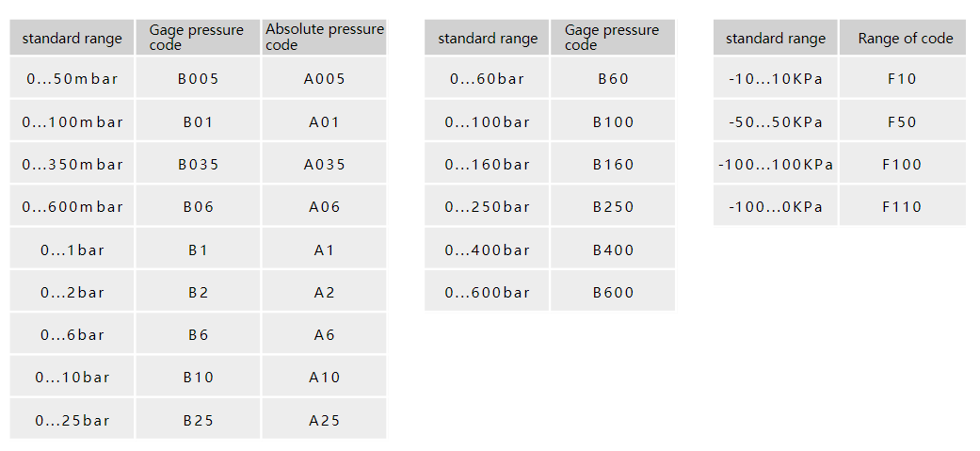The width and height of the screenshot is (980, 451).
Task: Click the B160 gage pressure code
Action: pos(613,165)
